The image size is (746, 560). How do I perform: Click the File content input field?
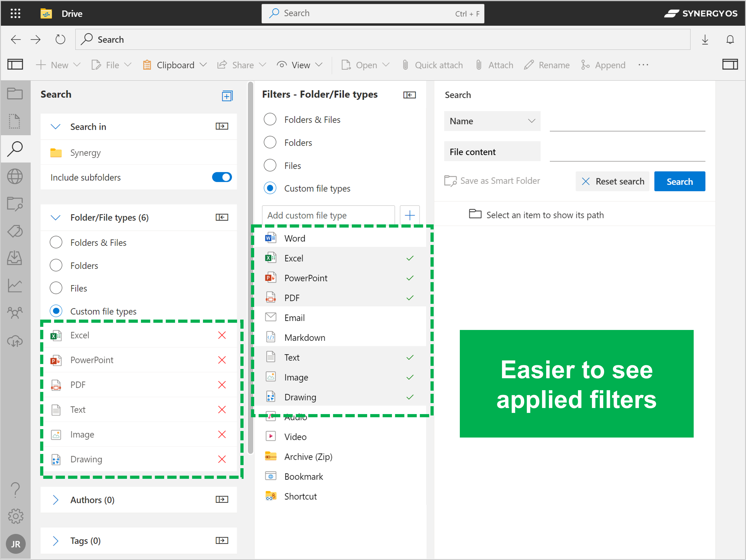[627, 152]
